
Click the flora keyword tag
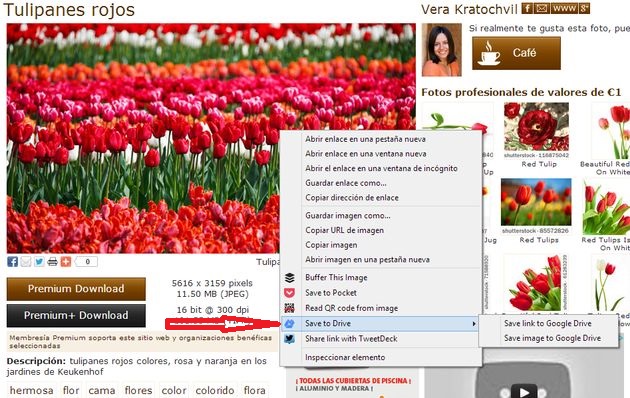coord(255,390)
